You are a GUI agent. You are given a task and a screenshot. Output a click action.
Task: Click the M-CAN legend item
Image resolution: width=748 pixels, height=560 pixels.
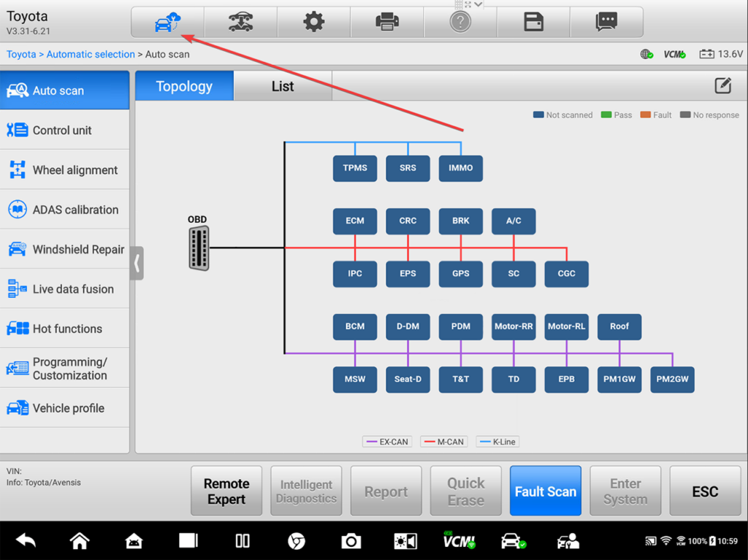pos(444,442)
